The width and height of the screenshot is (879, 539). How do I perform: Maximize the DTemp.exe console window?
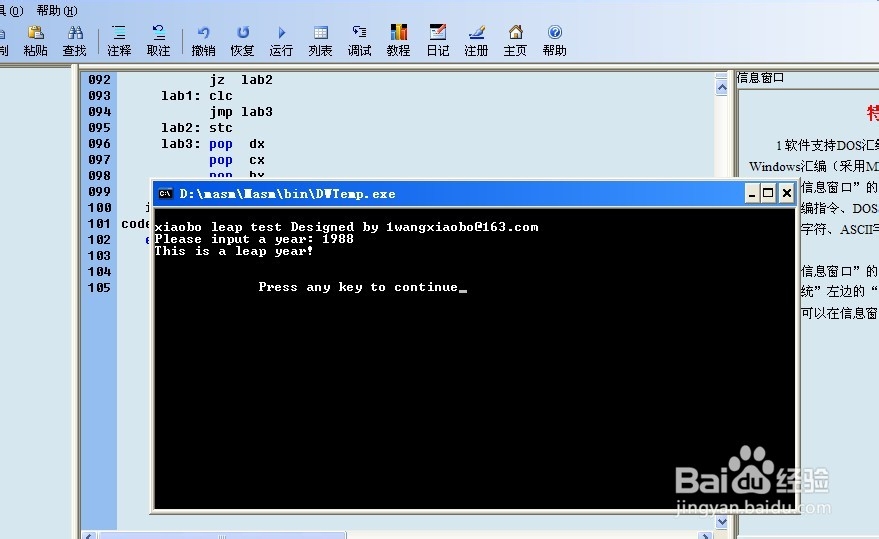[769, 194]
